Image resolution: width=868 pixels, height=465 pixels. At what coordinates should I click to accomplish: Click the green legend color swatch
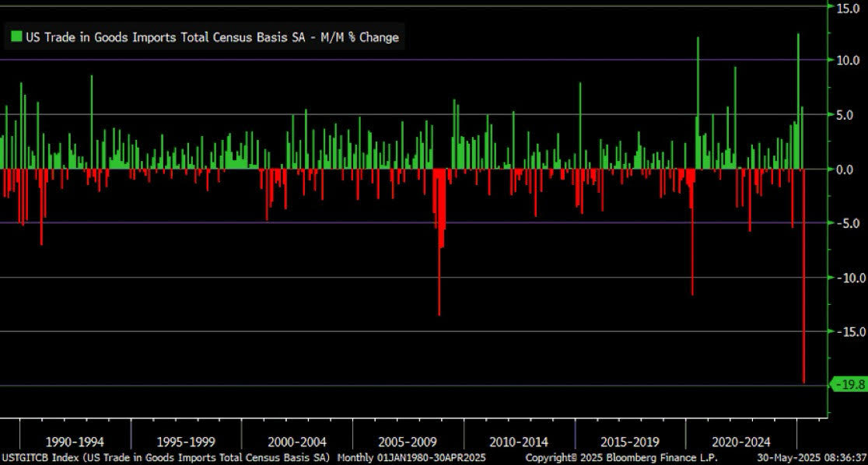pyautogui.click(x=15, y=37)
